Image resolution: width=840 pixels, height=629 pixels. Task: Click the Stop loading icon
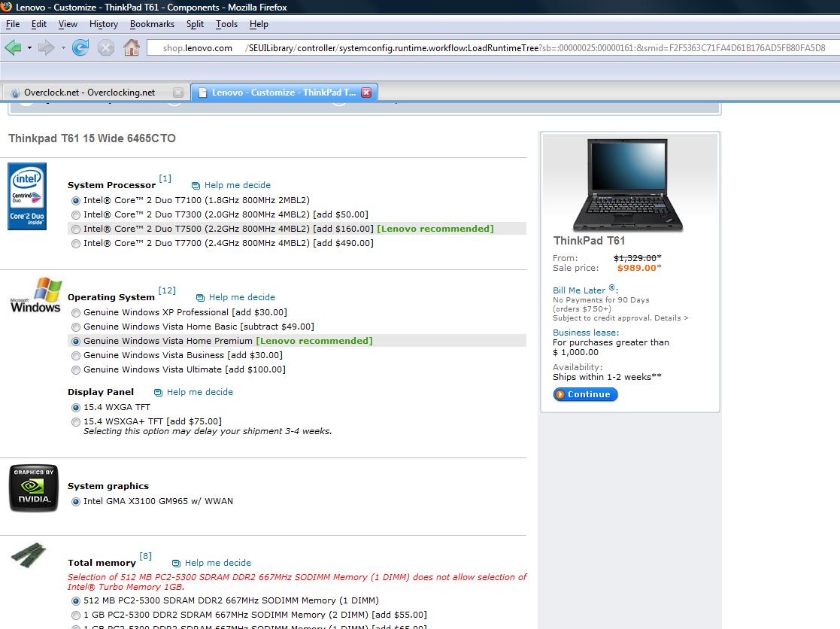click(105, 47)
